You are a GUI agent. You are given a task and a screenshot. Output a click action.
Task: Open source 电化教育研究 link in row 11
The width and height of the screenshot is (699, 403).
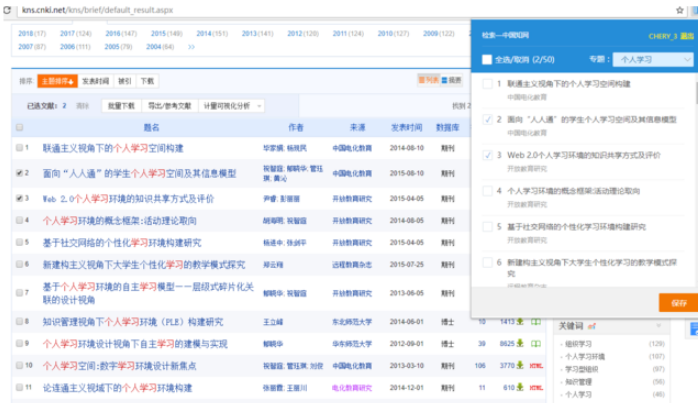coord(352,388)
